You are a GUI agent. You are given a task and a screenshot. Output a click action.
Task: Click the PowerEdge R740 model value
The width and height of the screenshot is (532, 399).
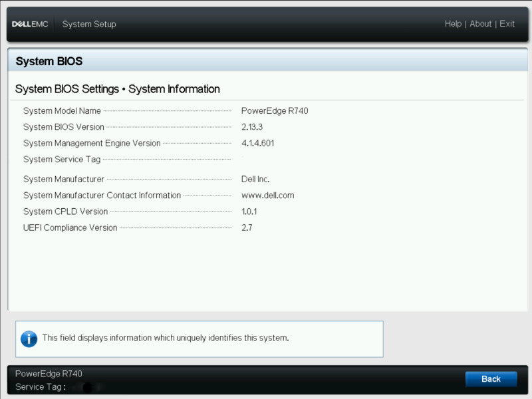click(275, 111)
